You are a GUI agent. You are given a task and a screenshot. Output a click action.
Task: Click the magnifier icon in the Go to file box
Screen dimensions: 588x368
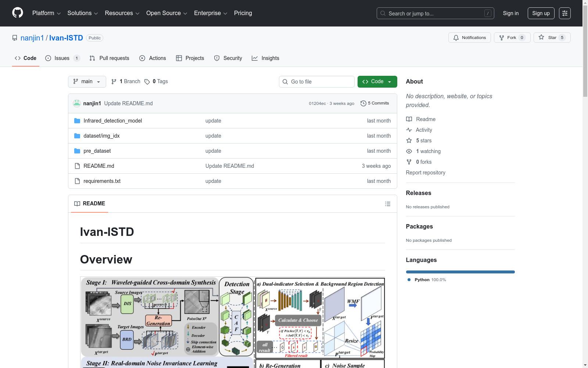pyautogui.click(x=285, y=82)
